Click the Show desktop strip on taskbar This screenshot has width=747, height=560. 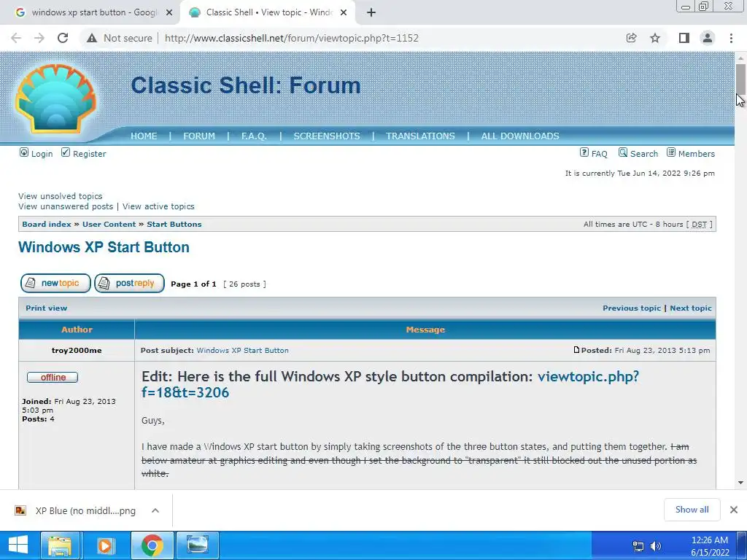pyautogui.click(x=742, y=545)
